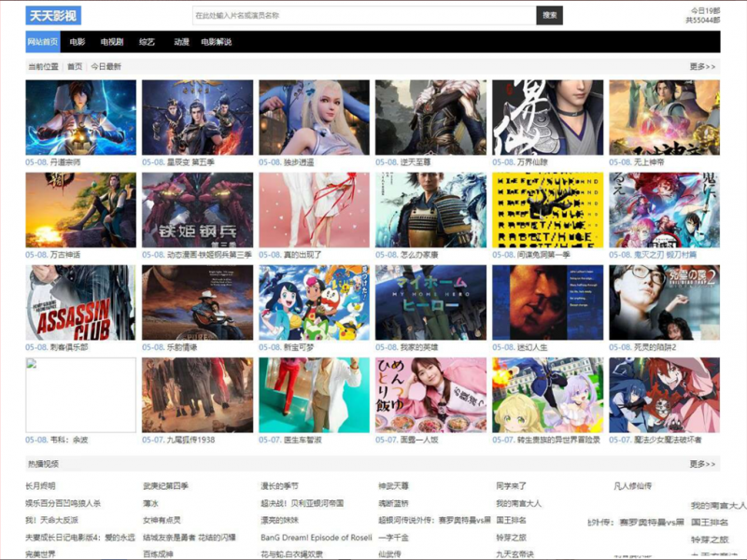
Task: Open the broken image thumbnail for 韦科：余波
Action: pyautogui.click(x=80, y=395)
